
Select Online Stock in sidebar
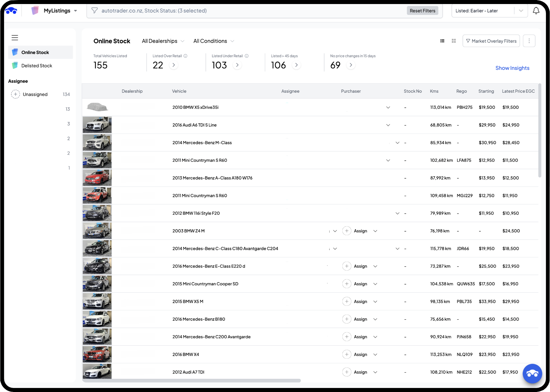(x=35, y=52)
